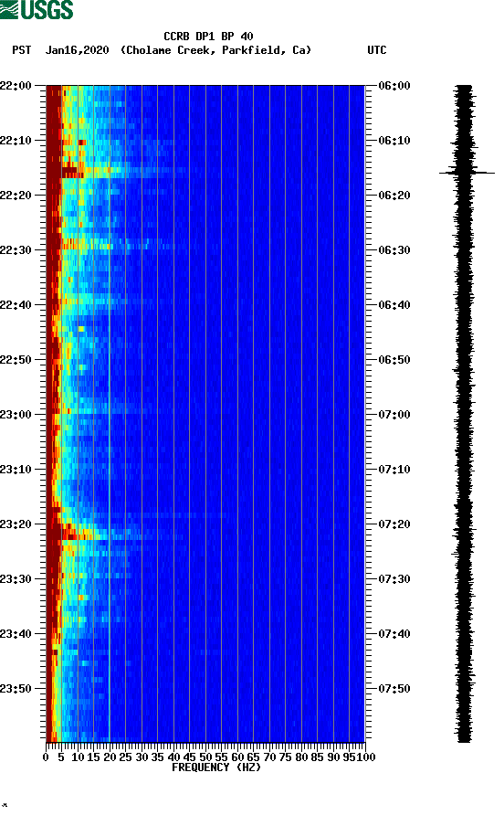504x815 pixels.
Task: Click the '60' frequency axis label
Action: 237,757
